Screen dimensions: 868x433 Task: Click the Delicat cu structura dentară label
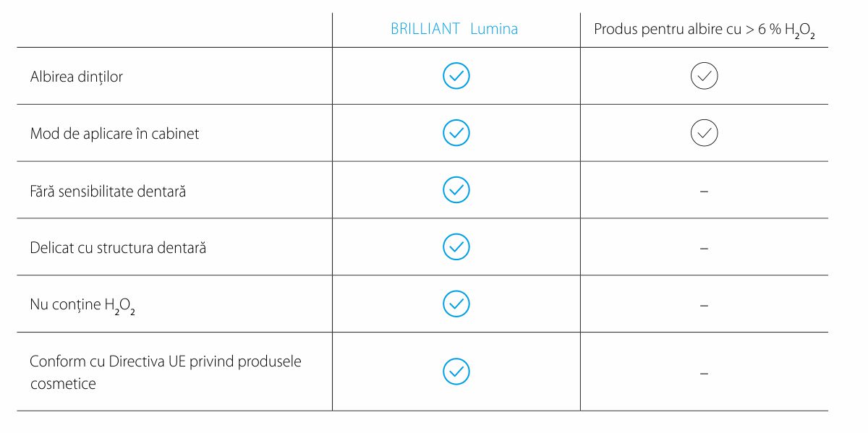click(118, 248)
